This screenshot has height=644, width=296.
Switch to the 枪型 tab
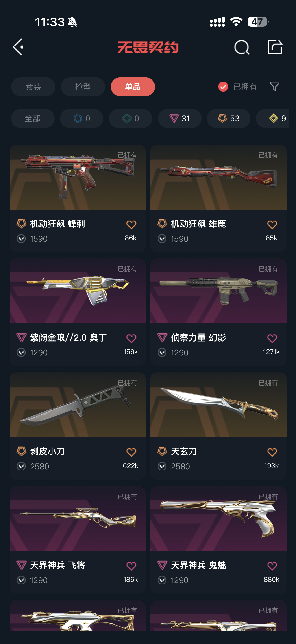pos(83,87)
